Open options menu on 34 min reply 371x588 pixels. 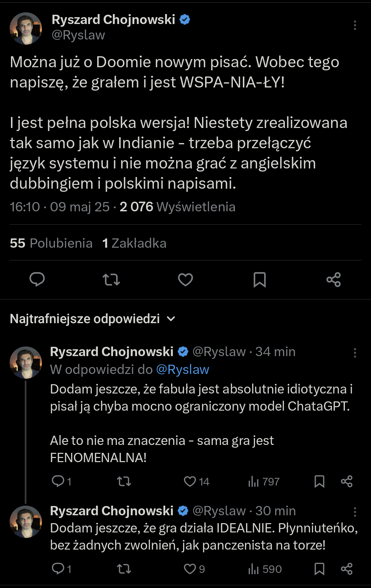(x=355, y=353)
